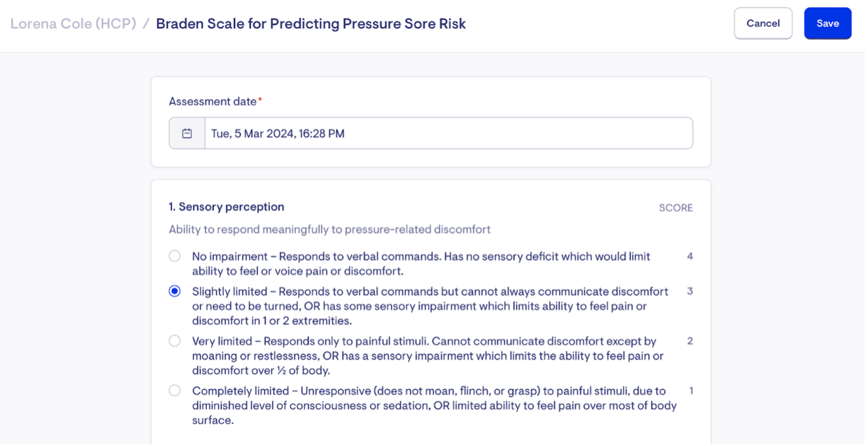Click the No impairment description text
Screen dimensions: 868x446
421,263
